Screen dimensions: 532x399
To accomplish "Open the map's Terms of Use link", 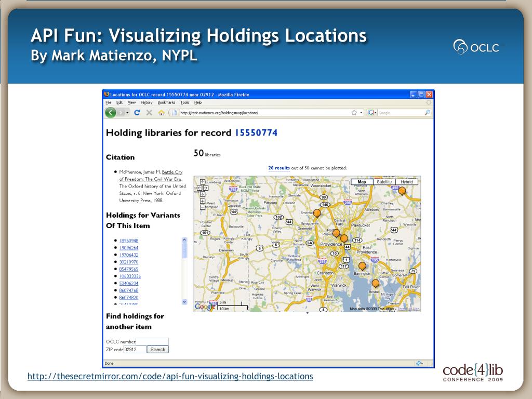I will tap(408, 309).
